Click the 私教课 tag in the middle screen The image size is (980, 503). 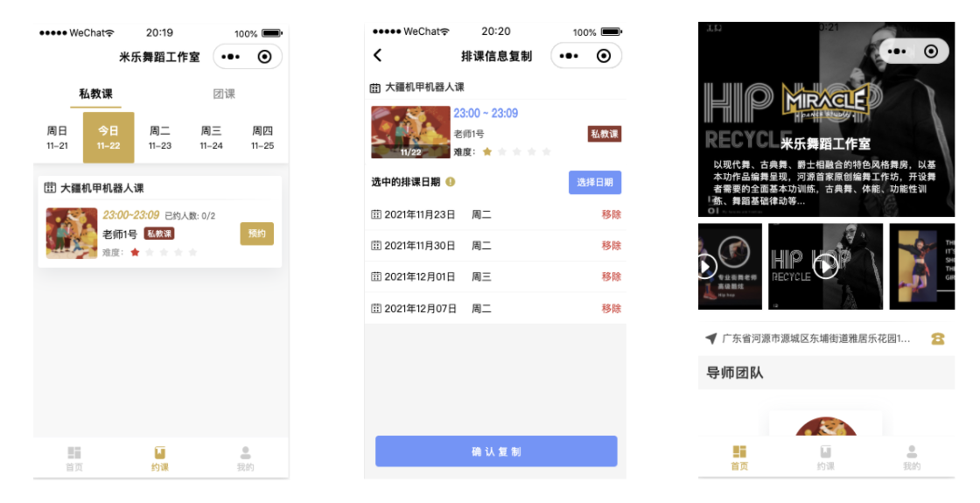605,134
